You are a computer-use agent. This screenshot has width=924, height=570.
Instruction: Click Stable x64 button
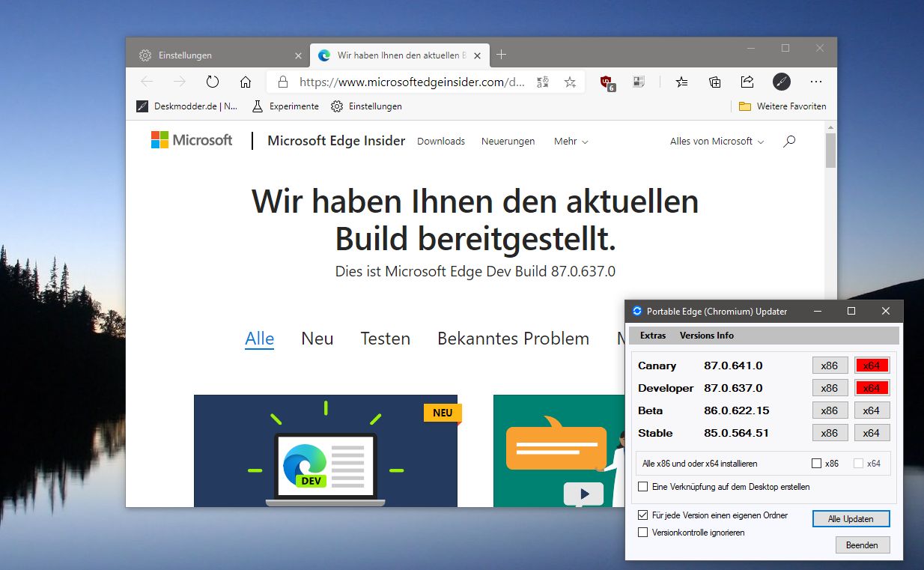[x=872, y=433]
